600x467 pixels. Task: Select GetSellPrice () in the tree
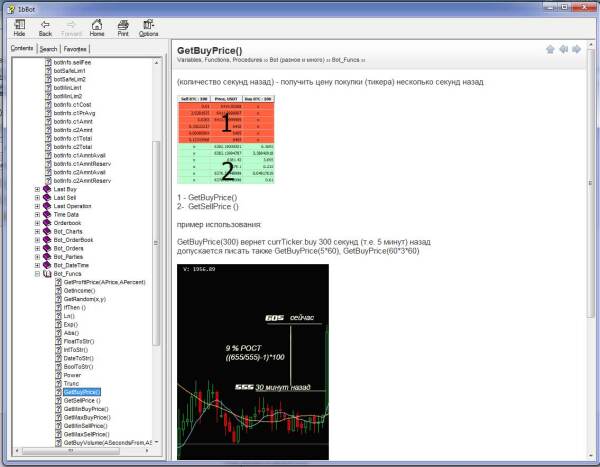click(83, 401)
